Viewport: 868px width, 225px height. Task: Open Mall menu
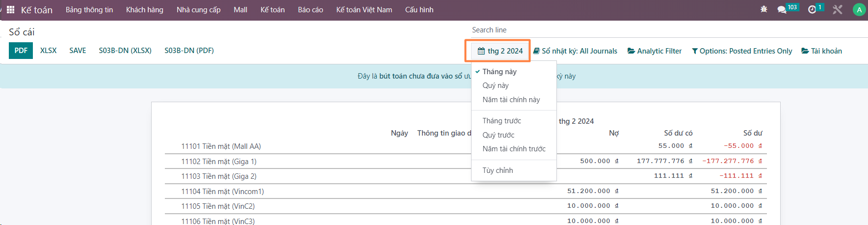[x=240, y=10]
